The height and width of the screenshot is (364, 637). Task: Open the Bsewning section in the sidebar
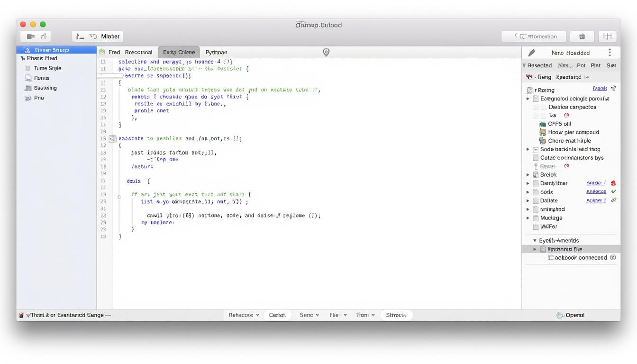point(27,88)
